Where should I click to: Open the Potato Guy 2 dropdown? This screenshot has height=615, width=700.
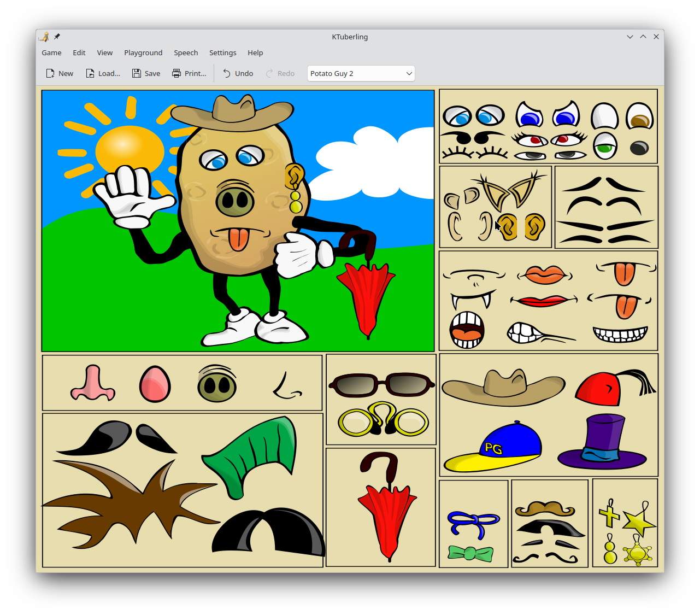click(361, 73)
